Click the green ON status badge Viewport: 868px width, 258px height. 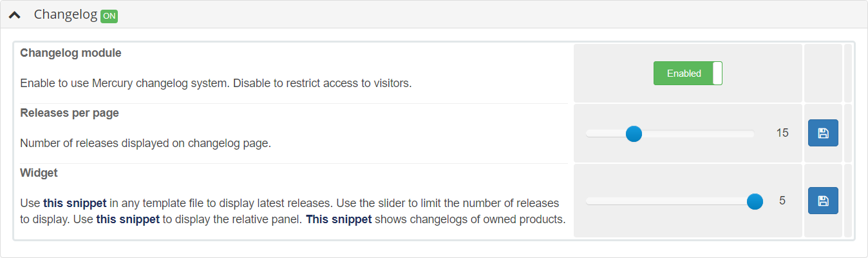pos(109,15)
